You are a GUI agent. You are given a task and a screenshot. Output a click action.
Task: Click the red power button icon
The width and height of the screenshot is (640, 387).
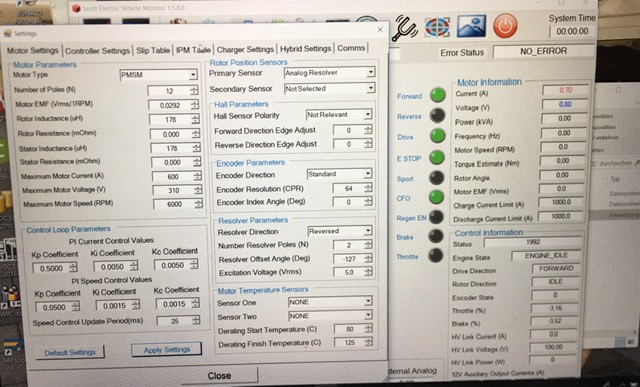click(x=505, y=26)
